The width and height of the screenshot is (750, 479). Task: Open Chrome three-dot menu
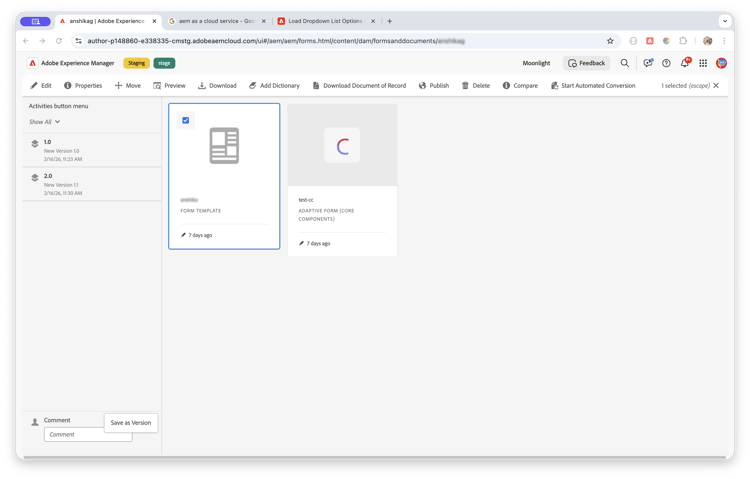click(x=724, y=41)
